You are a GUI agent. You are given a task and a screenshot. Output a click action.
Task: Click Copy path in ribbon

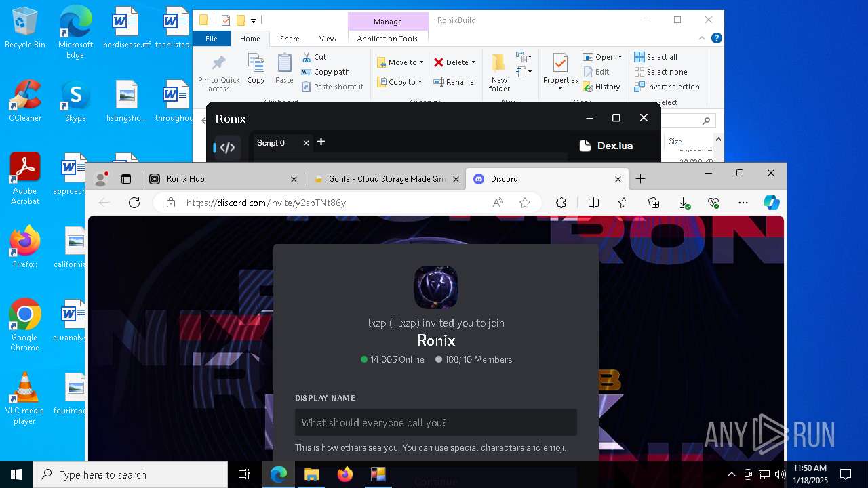click(x=325, y=72)
